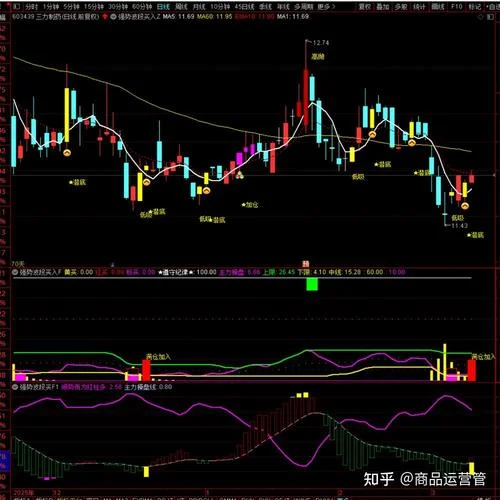Click the orange marker under the 12.74 candle
This screenshot has height=500, width=500.
tap(306, 264)
